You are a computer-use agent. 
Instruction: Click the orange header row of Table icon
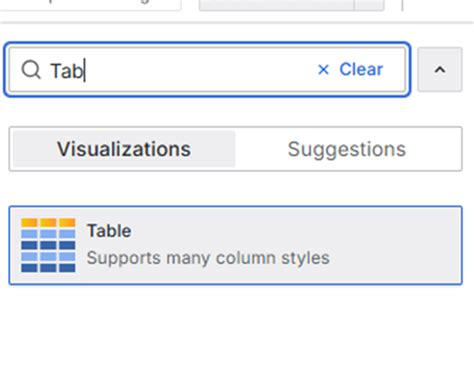[x=48, y=222]
